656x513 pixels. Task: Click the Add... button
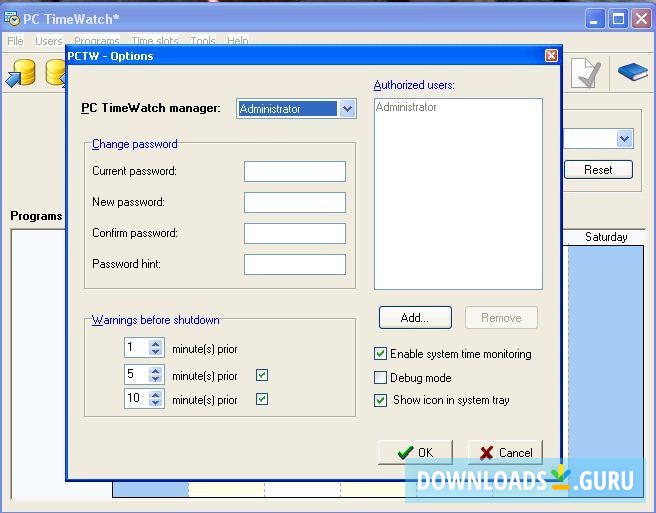click(415, 318)
